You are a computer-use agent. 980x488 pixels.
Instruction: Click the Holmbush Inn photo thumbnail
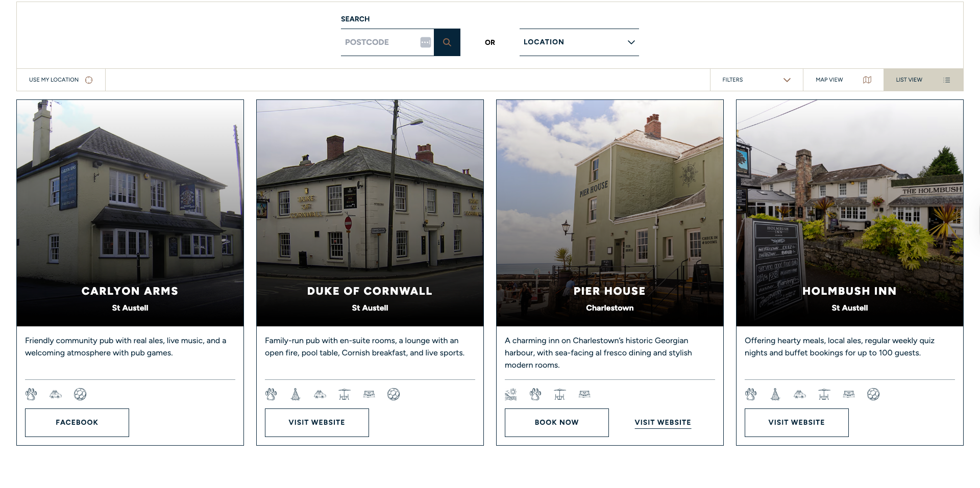850,213
